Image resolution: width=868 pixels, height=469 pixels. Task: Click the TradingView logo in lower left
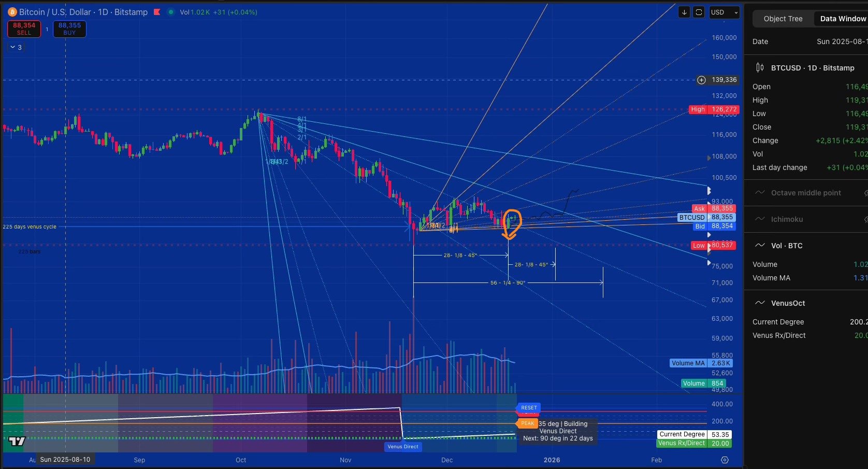(17, 441)
